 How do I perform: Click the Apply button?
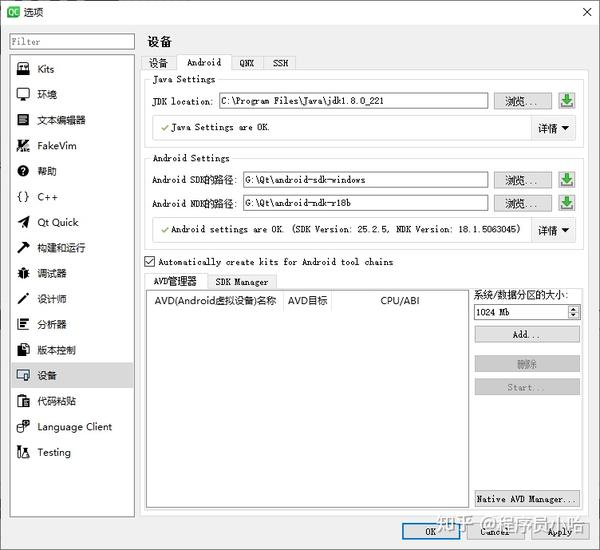(x=560, y=531)
